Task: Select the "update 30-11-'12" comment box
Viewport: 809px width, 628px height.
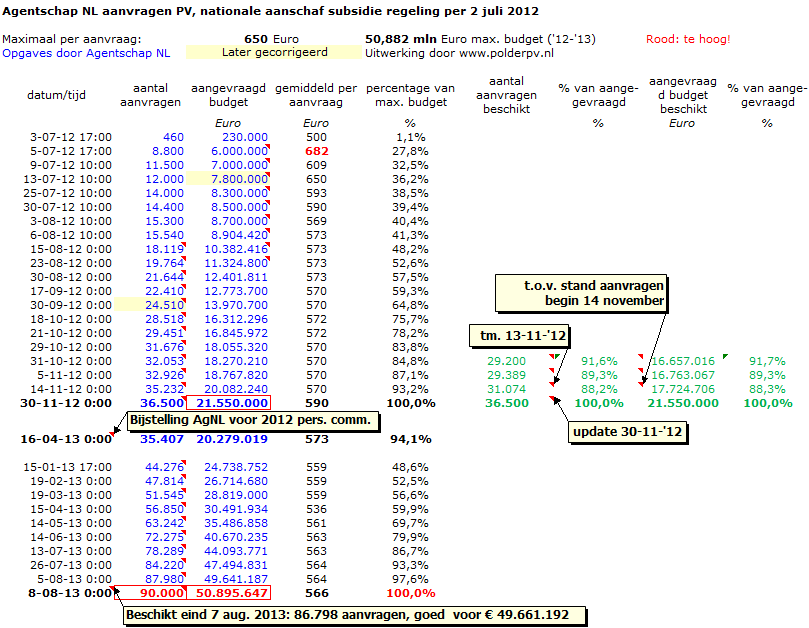Action: point(618,433)
